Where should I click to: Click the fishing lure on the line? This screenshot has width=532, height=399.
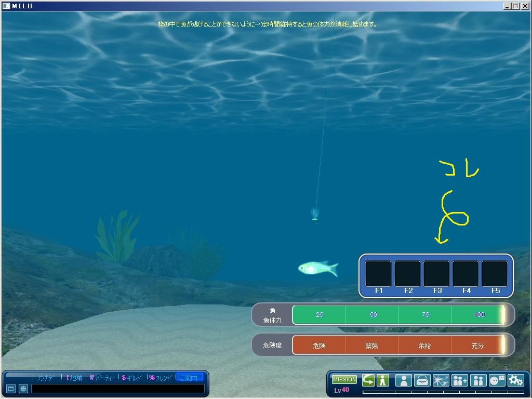point(315,215)
